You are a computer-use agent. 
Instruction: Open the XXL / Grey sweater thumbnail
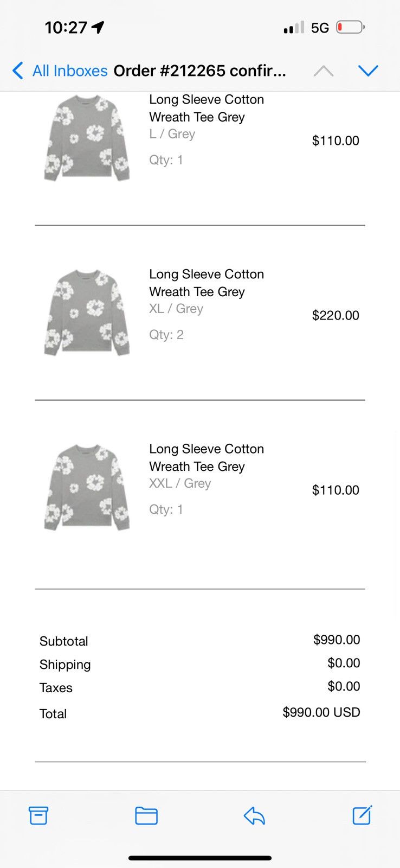pyautogui.click(x=87, y=487)
